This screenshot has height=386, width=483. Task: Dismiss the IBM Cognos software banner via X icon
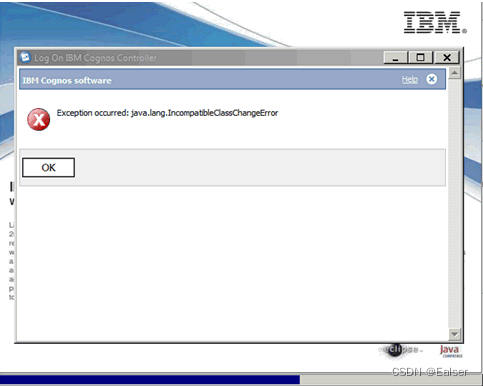(x=431, y=79)
